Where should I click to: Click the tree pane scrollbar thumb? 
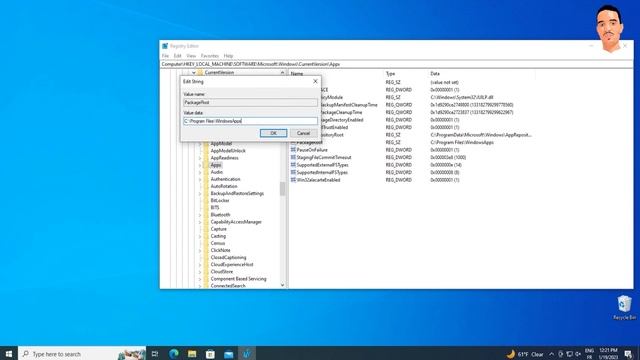pyautogui.click(x=282, y=189)
